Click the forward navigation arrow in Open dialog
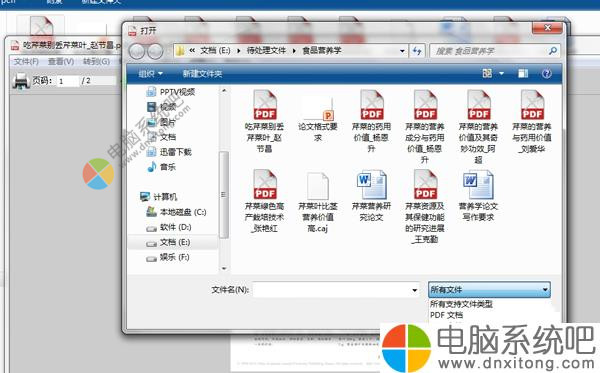The width and height of the screenshot is (600, 373). coord(155,51)
